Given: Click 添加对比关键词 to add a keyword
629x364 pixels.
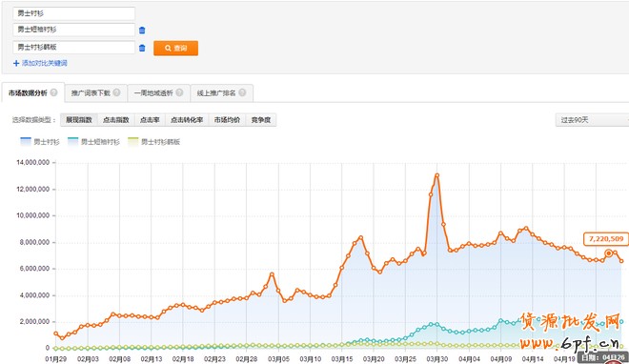Looking at the screenshot, I should pyautogui.click(x=40, y=63).
